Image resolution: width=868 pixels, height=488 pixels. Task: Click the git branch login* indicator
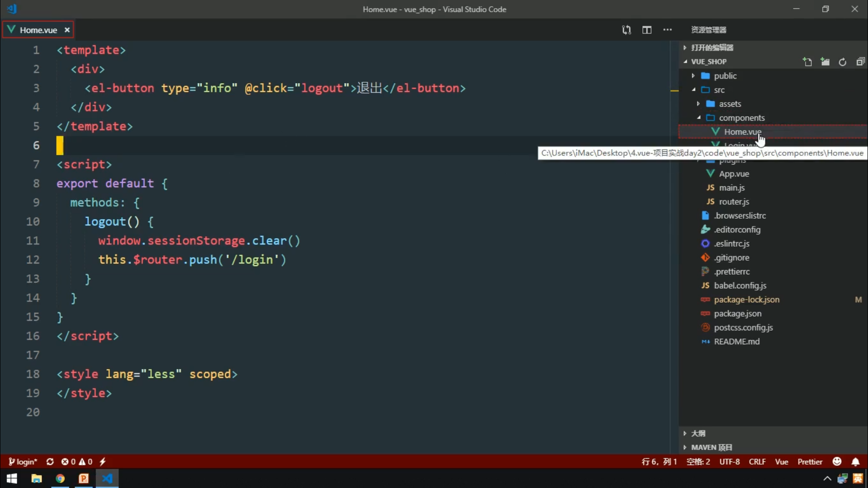(x=23, y=461)
